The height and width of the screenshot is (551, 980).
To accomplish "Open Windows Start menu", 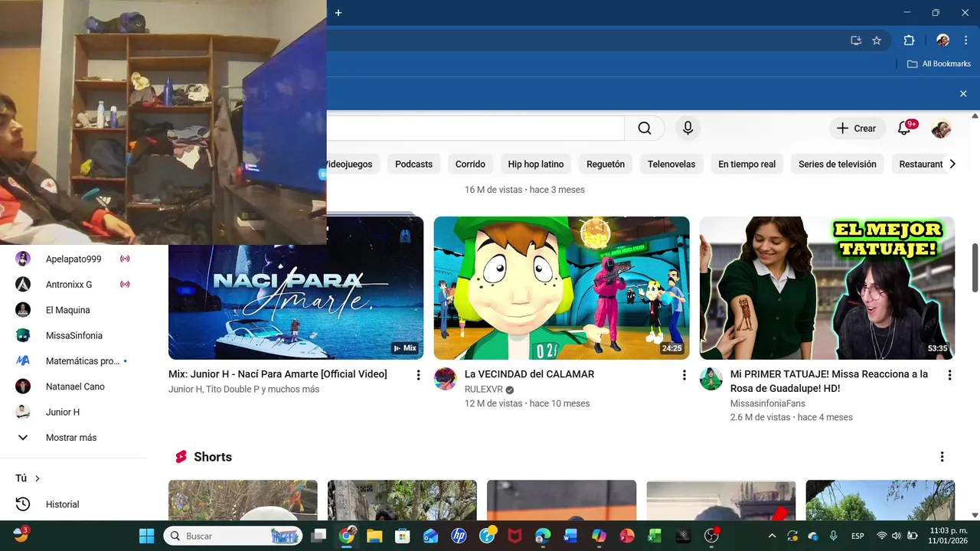I will [146, 536].
